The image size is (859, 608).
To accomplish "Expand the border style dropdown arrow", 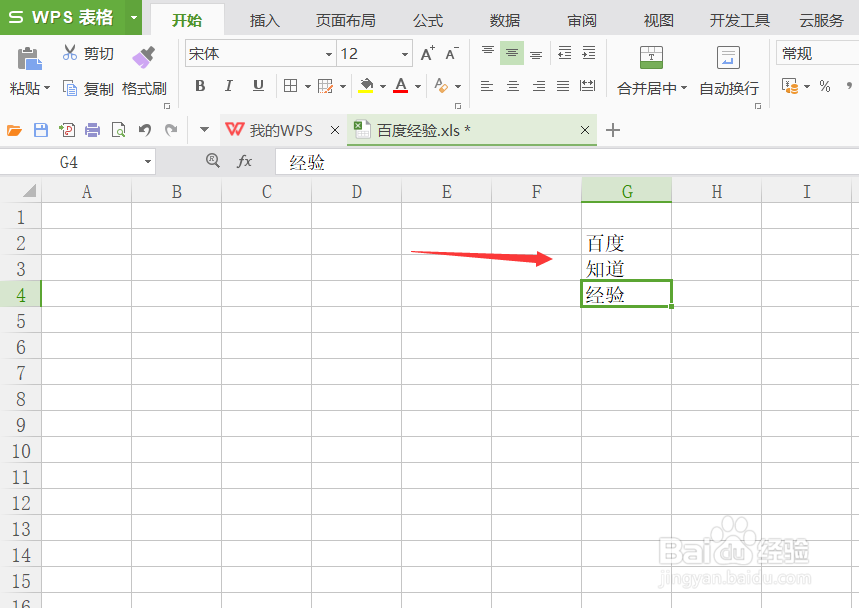I will [308, 87].
